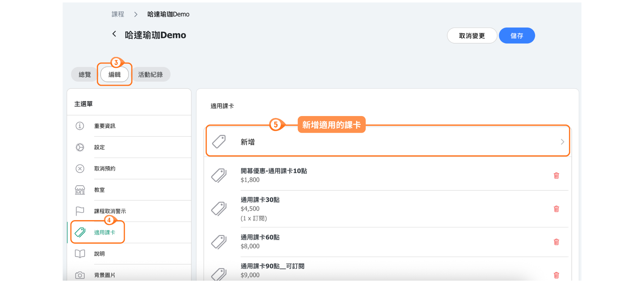Expand the 新增 row chevron arrow
Screen dimensions: 644x283
point(562,142)
